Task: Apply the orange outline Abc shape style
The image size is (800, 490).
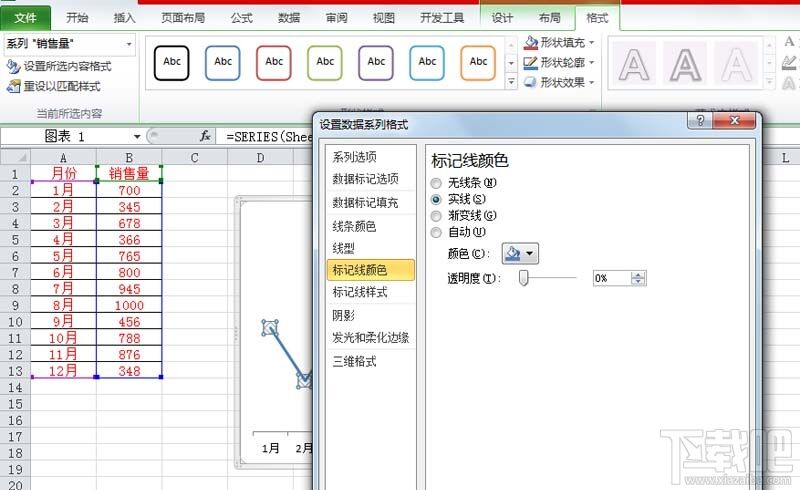Action: tap(478, 63)
